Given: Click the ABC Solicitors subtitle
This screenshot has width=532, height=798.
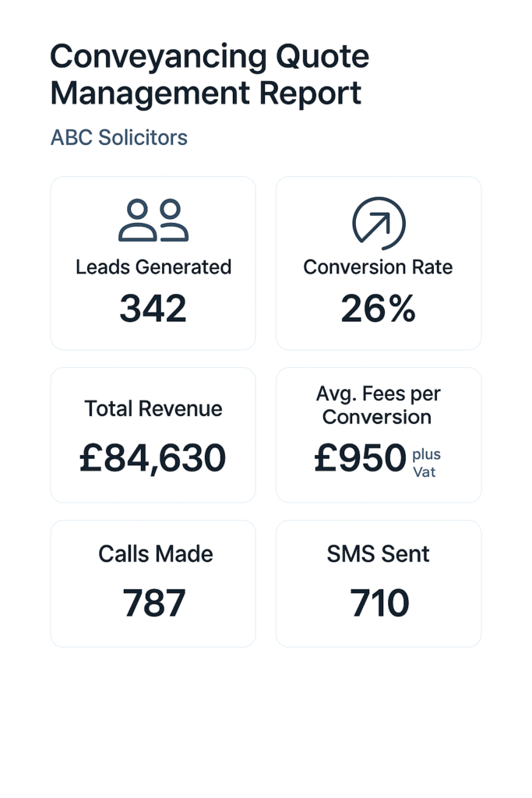Looking at the screenshot, I should coord(119,137).
